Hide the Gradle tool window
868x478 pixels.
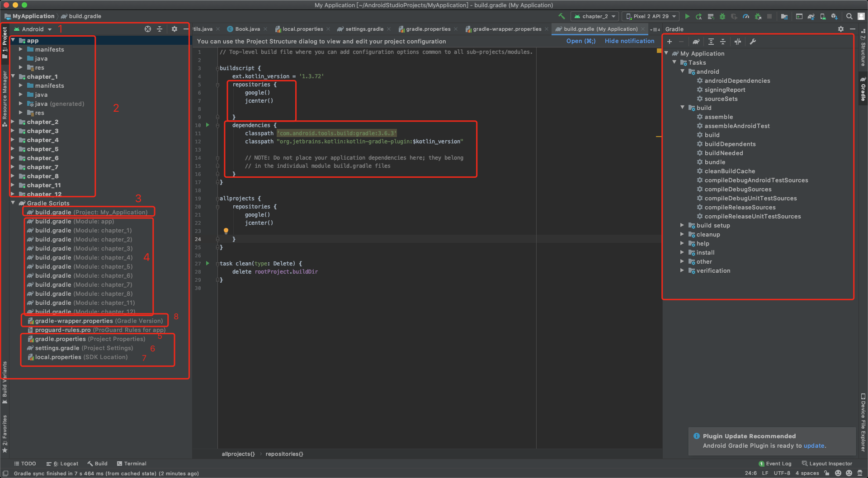853,29
